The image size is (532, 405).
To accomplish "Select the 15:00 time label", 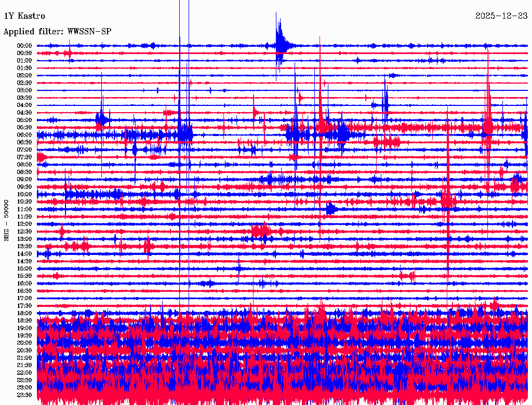I will tap(24, 268).
